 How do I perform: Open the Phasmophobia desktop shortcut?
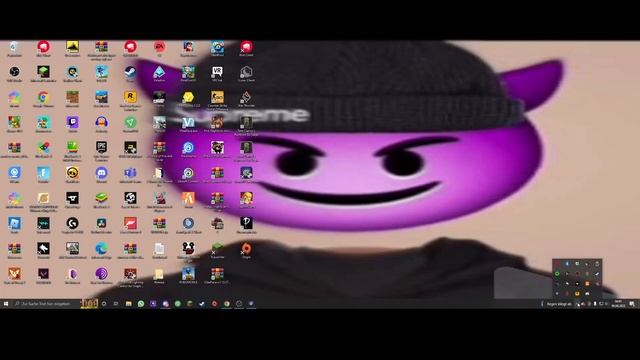tap(246, 225)
